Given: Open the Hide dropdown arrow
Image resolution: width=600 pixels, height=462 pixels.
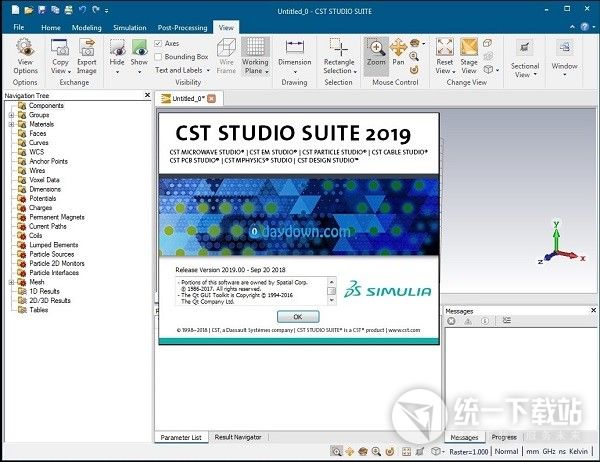Looking at the screenshot, I should click(x=117, y=72).
